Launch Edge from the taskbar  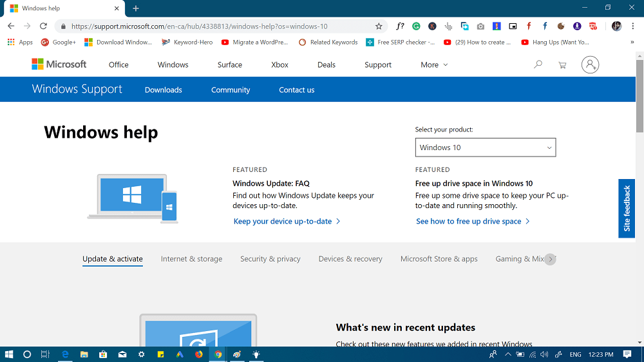pos(65,354)
